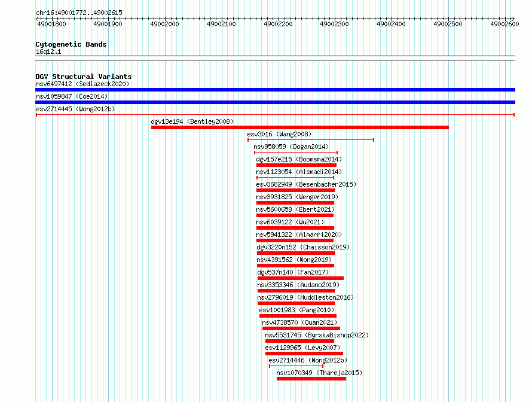Open dgv3220n152 (Chaisson2019) label
The height and width of the screenshot is (402, 532).
pos(303,247)
